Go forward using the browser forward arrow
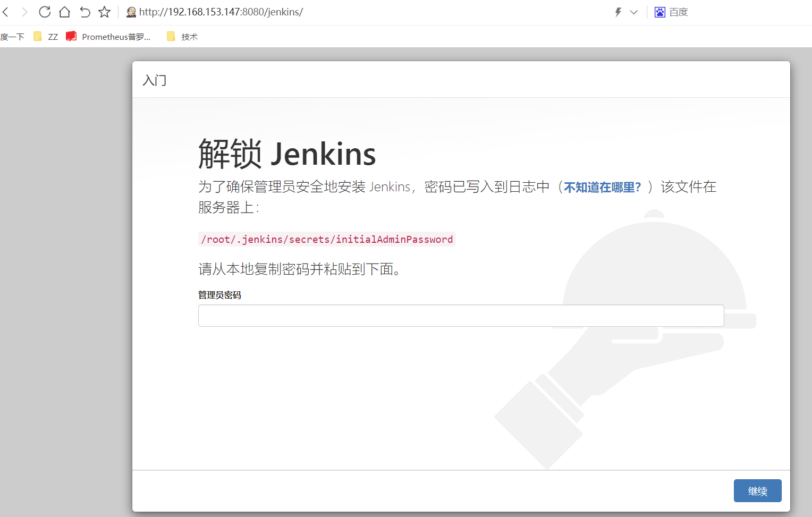This screenshot has width=812, height=517. point(24,12)
